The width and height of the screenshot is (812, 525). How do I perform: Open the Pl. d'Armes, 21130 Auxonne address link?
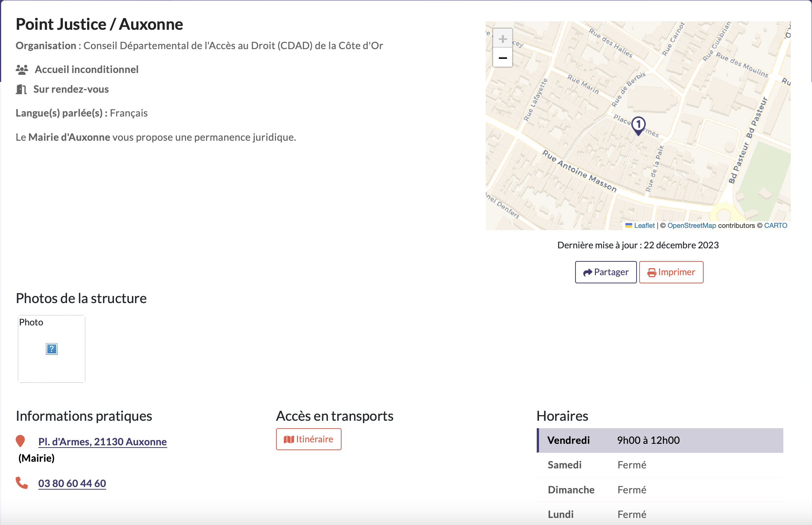pos(102,442)
